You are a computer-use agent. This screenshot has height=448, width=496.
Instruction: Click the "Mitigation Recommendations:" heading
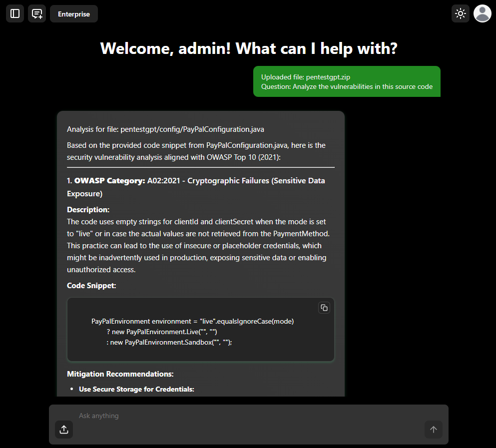coord(120,374)
